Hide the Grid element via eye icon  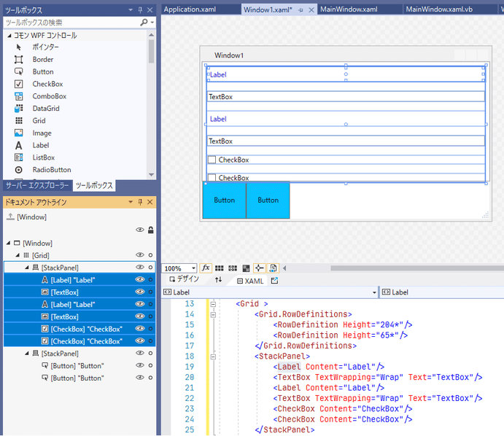(139, 255)
